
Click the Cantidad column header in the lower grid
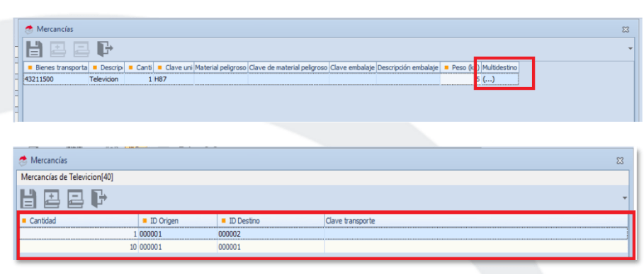[79, 221]
